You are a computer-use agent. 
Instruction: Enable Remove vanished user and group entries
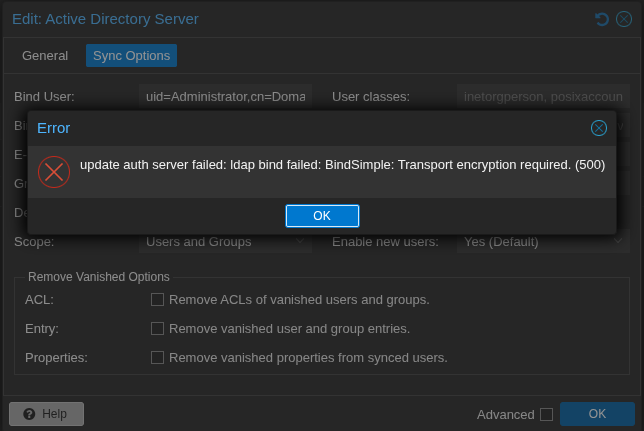pyautogui.click(x=157, y=328)
